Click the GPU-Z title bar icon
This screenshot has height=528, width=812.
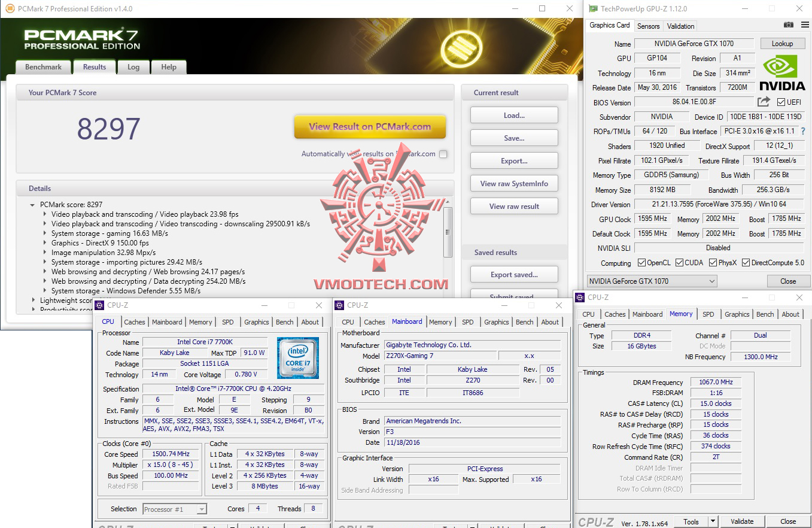pos(592,8)
